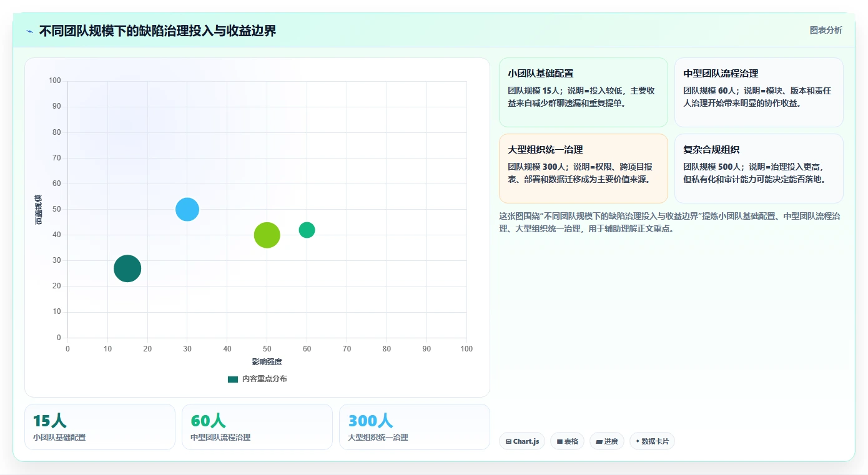868x475 pixels.
Task: Click the 数据卡片 tag chip
Action: tap(652, 441)
